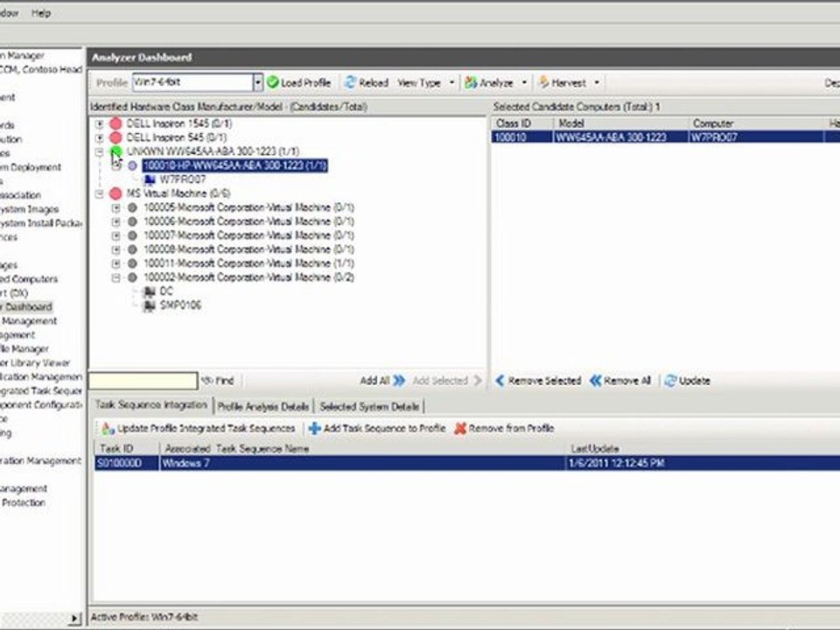Expand class 100008 Virtual Machine node
Viewport: 840px width, 630px height.
[x=115, y=249]
